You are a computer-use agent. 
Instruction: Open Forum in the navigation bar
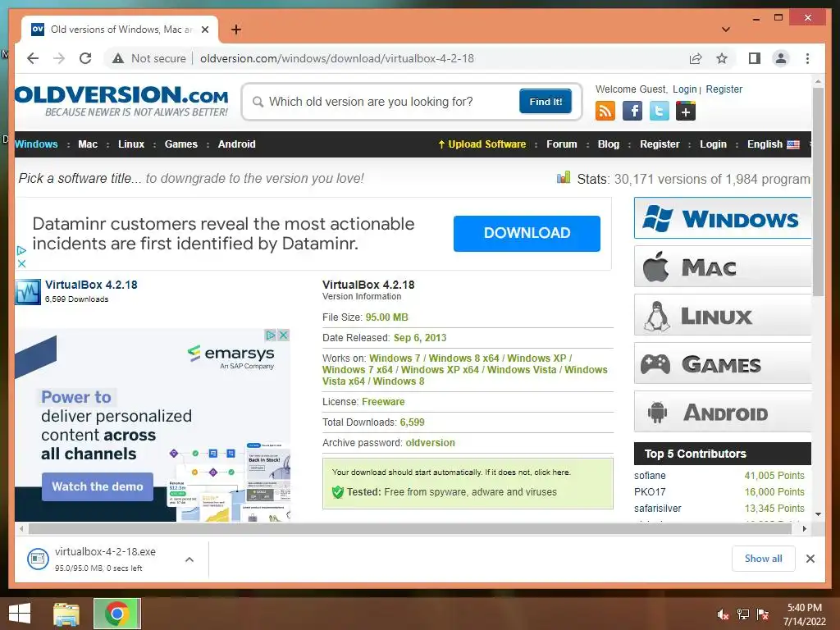[x=561, y=144]
